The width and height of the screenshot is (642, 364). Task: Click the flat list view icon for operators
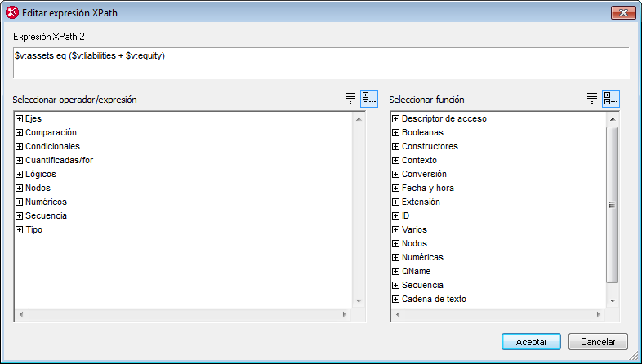click(350, 99)
